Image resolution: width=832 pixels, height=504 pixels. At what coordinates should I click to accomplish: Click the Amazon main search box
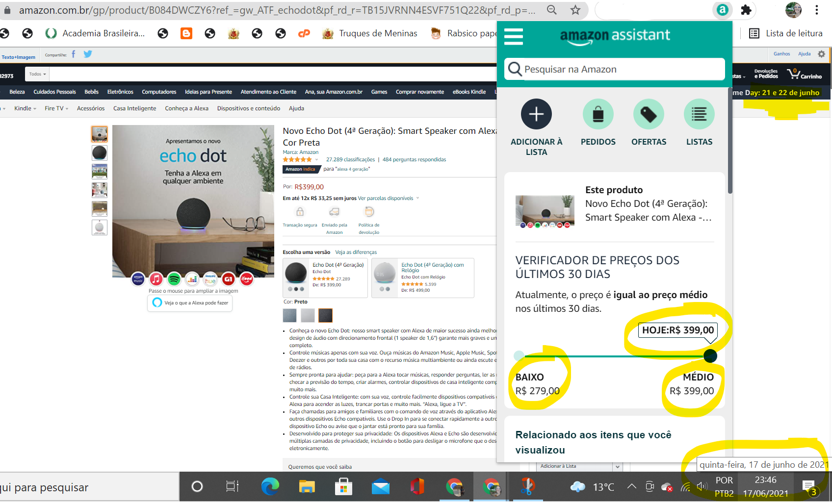[x=273, y=74]
